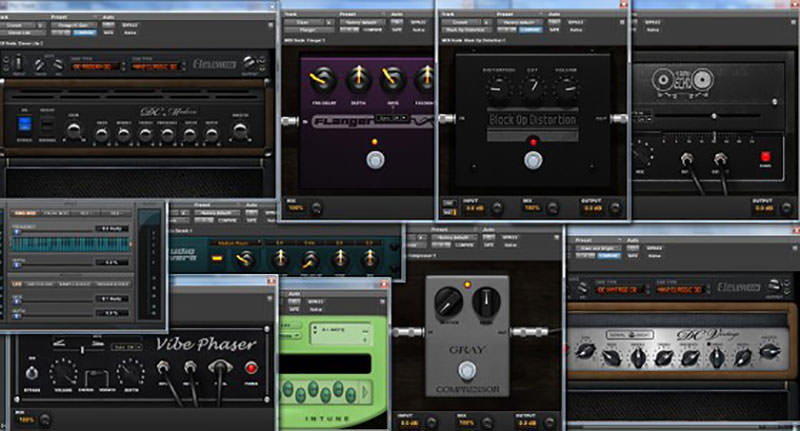Open the preset dropdown in Black Op Distortion window

(x=519, y=22)
